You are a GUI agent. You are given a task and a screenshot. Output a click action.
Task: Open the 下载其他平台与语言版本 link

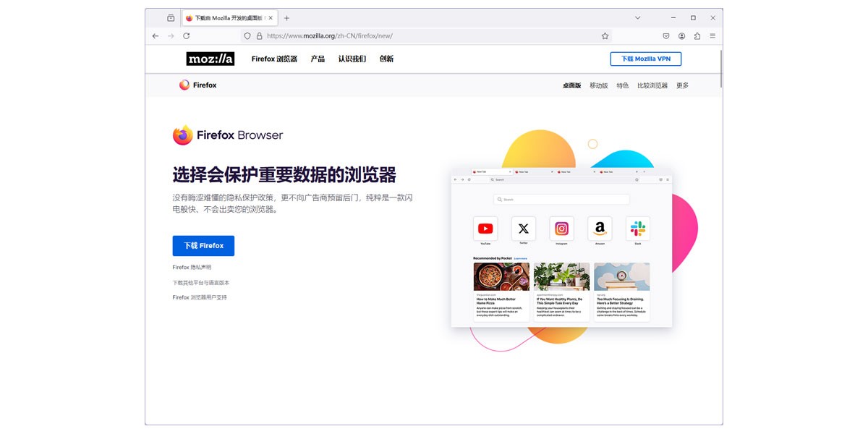(201, 283)
